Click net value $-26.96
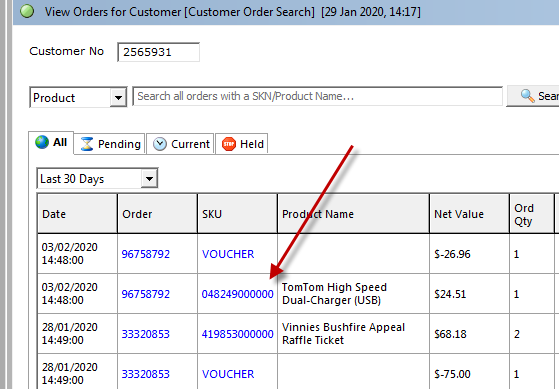This screenshot has height=389, width=559. click(x=452, y=254)
